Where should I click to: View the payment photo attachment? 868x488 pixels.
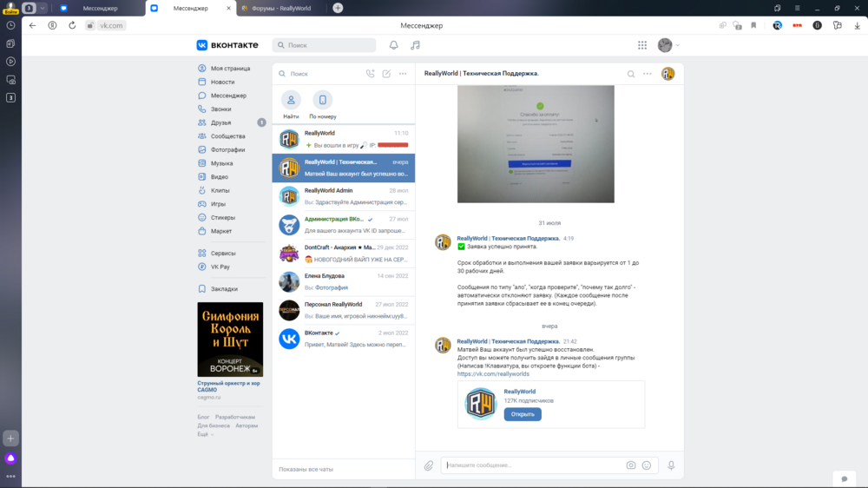[536, 144]
